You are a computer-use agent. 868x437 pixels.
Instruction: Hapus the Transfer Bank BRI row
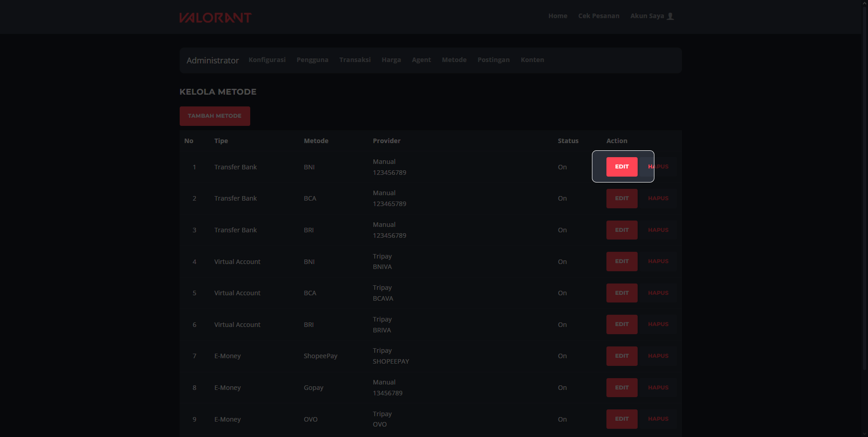(658, 230)
